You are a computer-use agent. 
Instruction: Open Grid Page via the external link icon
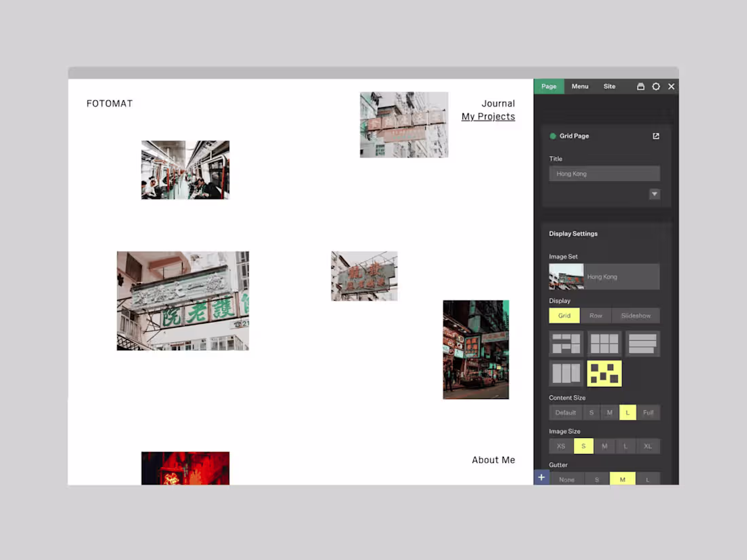[655, 136]
